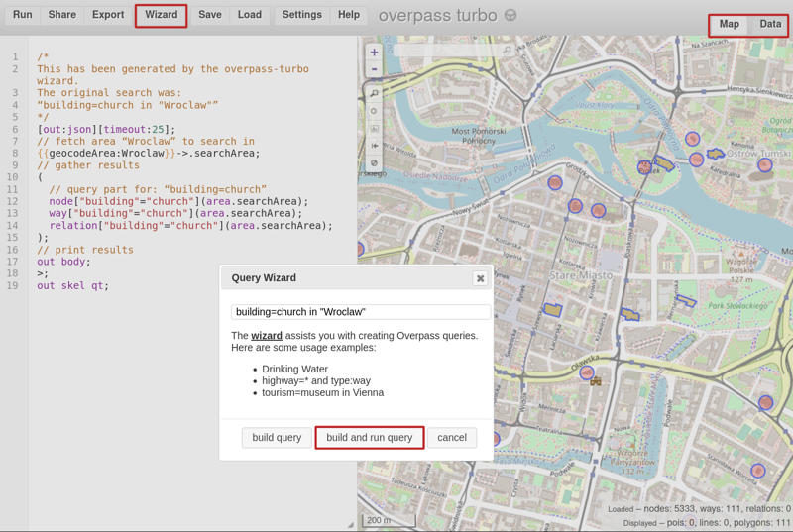Click the 'Park Słowackiego' map label

click(x=737, y=306)
